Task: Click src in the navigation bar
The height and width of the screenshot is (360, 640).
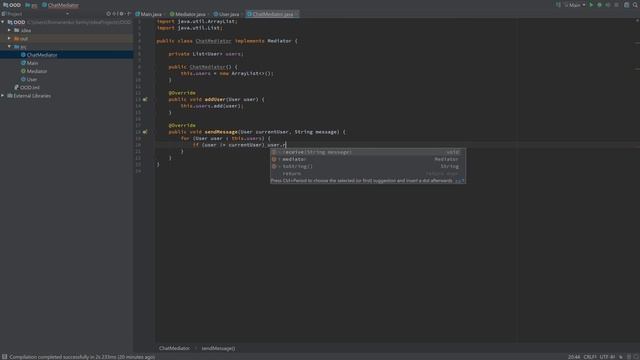Action: [31, 5]
